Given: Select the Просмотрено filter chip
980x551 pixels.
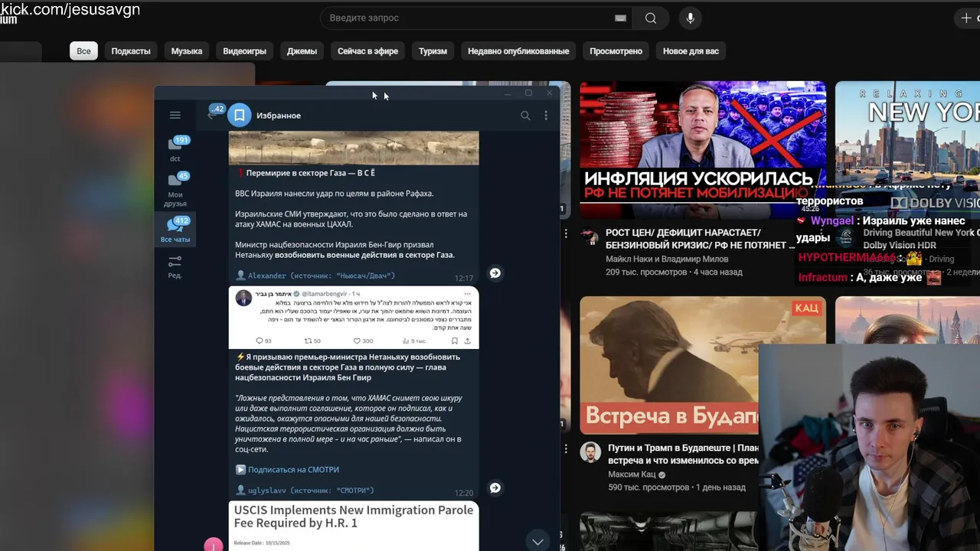Looking at the screenshot, I should (x=616, y=51).
